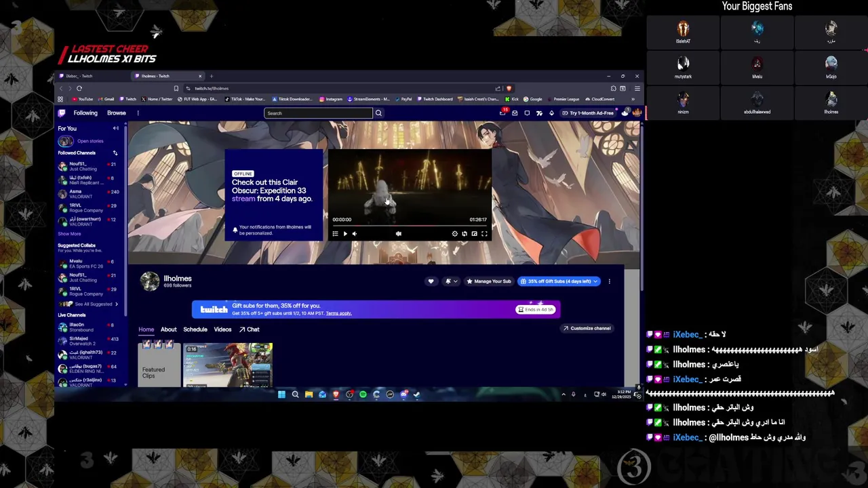868x488 pixels.
Task: Open the chapters list icon in player
Action: [x=335, y=234]
